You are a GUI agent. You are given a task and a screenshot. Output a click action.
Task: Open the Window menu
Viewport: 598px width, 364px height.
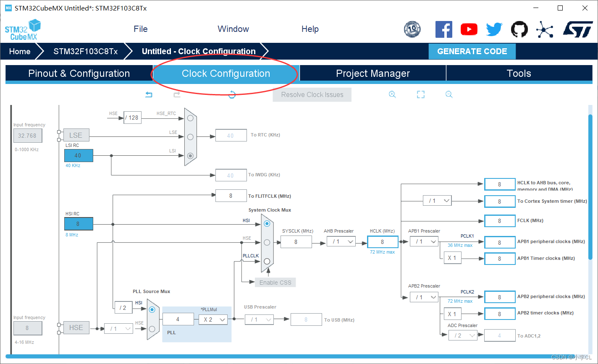point(233,29)
